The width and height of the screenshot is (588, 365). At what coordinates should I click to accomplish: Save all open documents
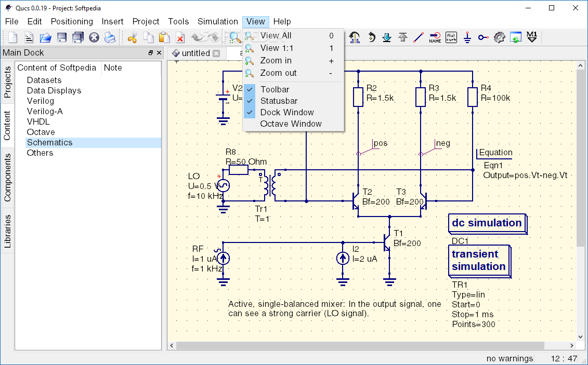tap(78, 37)
